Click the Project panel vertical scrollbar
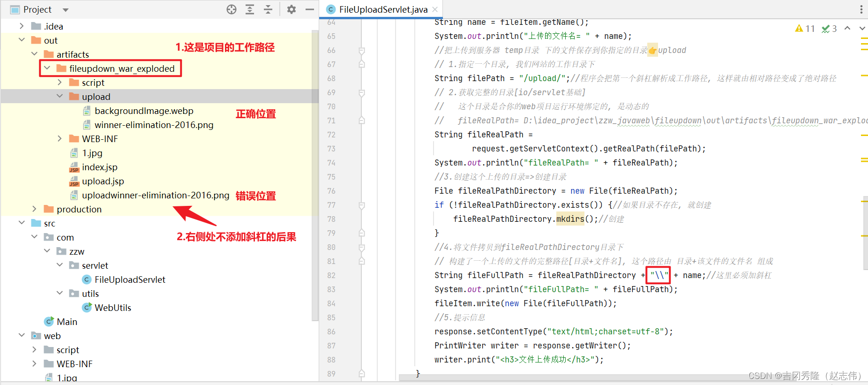 click(x=315, y=176)
